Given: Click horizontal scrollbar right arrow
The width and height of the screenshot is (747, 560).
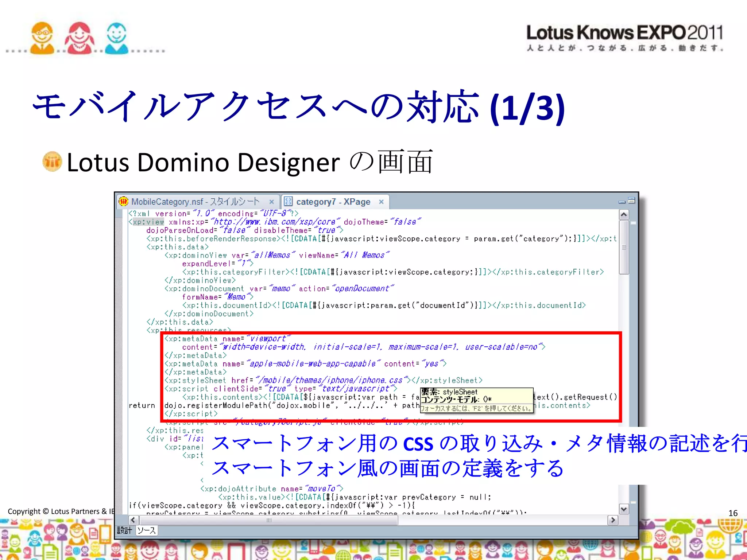Looking at the screenshot, I should tap(612, 520).
